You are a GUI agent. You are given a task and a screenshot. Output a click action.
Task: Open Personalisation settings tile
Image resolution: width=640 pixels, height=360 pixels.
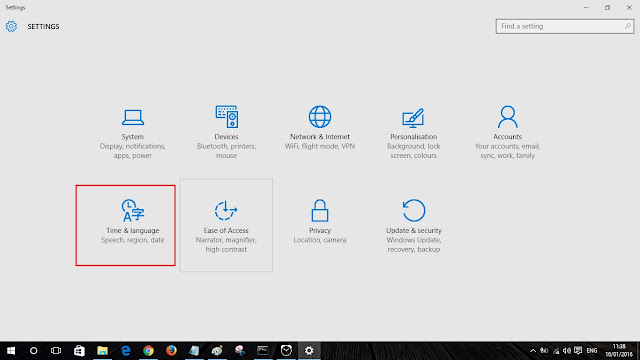[x=413, y=133]
